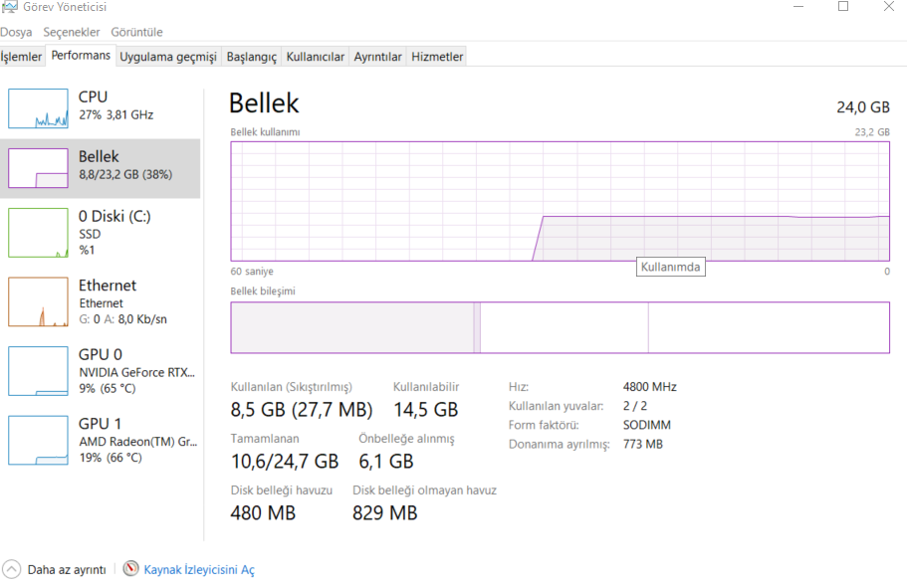Click the Bellek bileşimi composition bar
Screen dimensions: 907x588
coord(560,327)
